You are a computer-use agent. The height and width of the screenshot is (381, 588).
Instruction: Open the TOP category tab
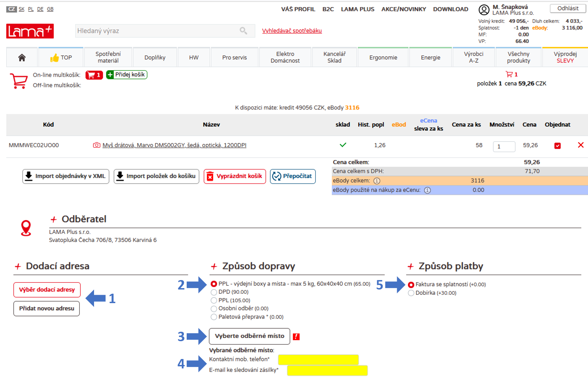(x=61, y=57)
